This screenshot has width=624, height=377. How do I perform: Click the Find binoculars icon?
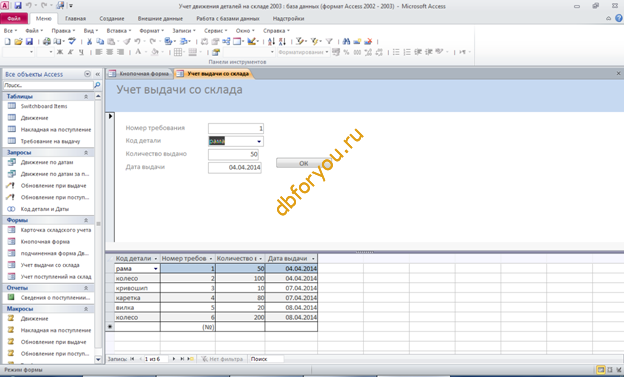click(x=346, y=41)
